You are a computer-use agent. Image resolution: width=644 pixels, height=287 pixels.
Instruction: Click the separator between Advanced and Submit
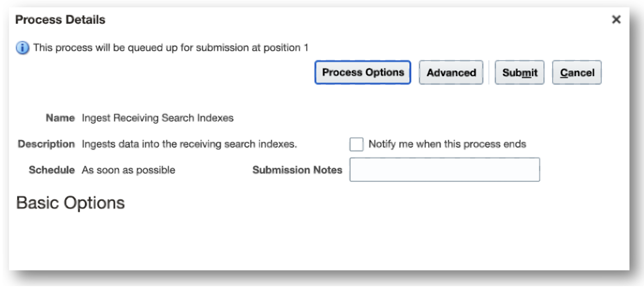[489, 73]
